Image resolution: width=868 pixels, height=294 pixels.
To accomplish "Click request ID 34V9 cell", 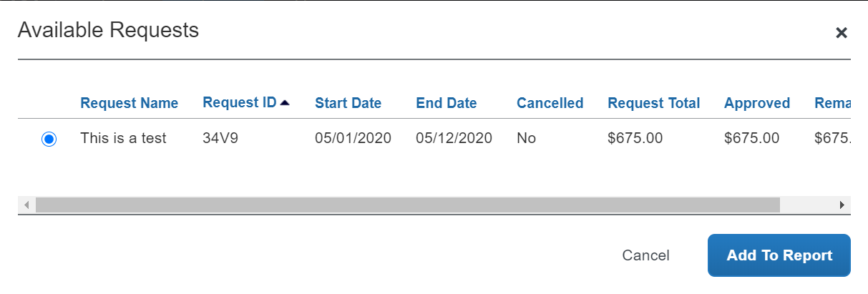I will click(x=220, y=138).
